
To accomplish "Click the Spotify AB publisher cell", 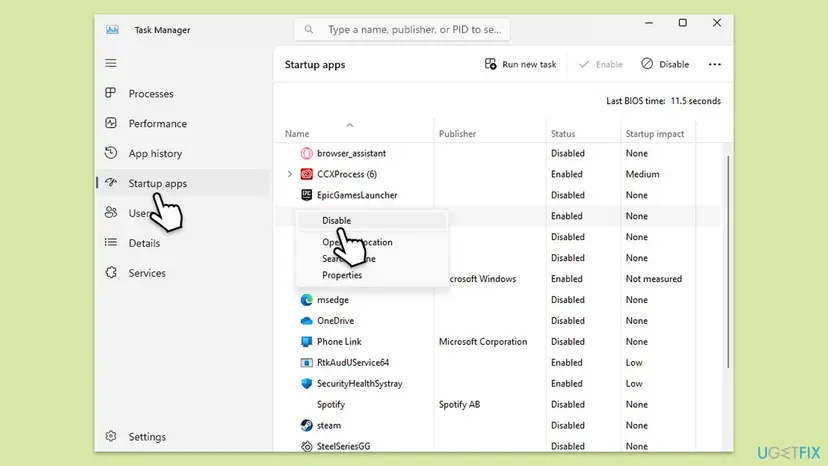I will (x=459, y=404).
